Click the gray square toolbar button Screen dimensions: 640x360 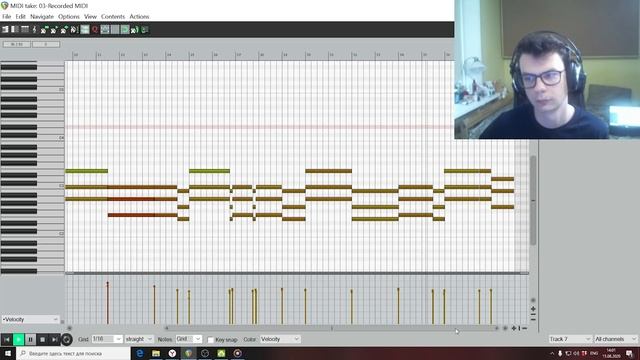(x=115, y=29)
